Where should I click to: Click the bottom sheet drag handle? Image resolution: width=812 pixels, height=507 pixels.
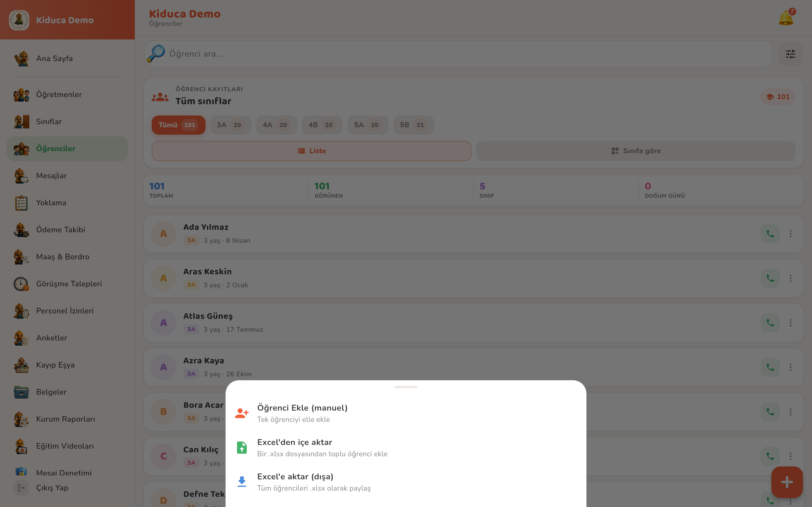click(x=406, y=387)
